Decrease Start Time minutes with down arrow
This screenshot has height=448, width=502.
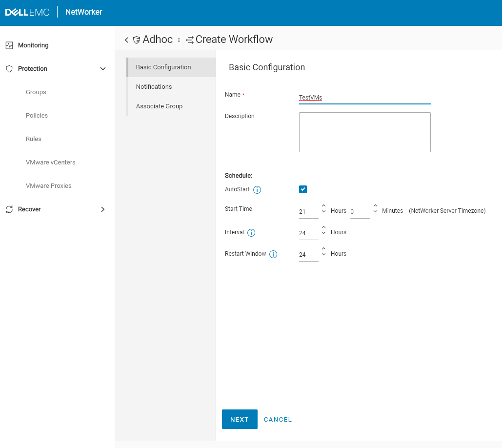pos(375,211)
